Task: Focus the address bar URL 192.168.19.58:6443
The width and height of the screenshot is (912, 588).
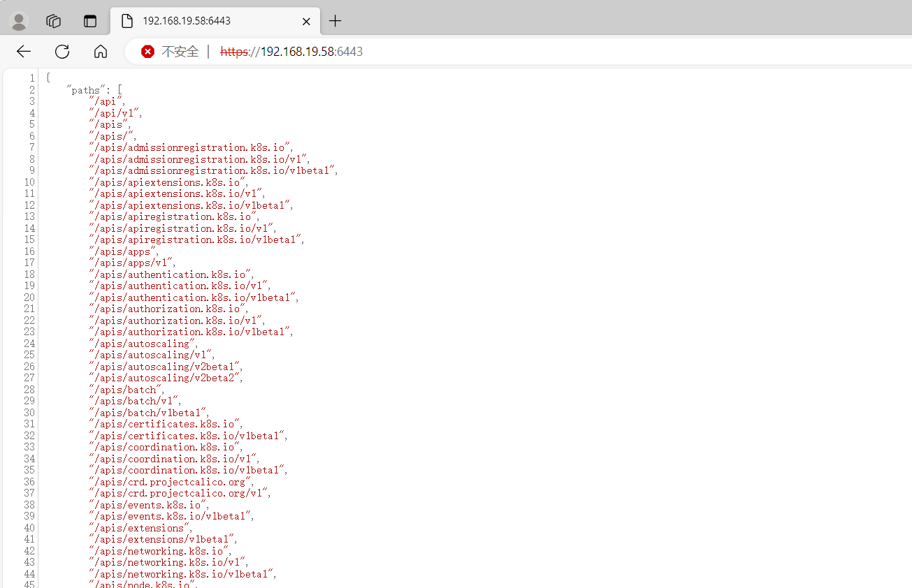Action: coord(291,52)
